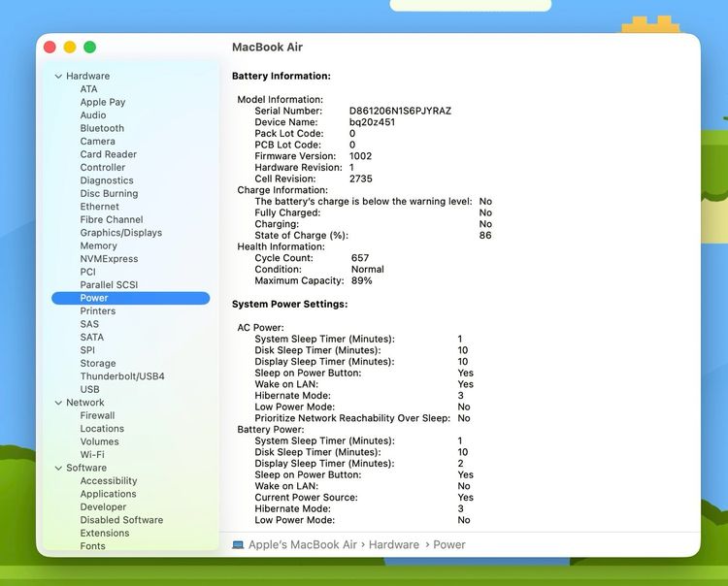Open the Audio hardware entry

pyautogui.click(x=93, y=115)
